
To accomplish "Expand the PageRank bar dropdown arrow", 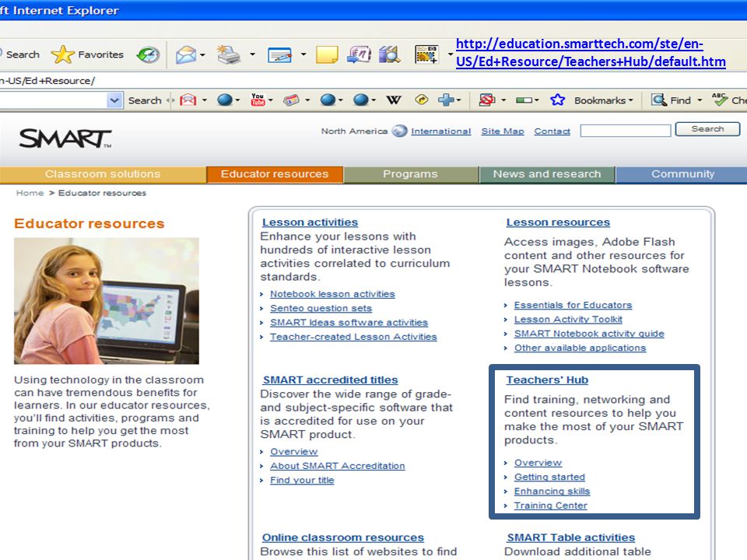I will pos(536,100).
